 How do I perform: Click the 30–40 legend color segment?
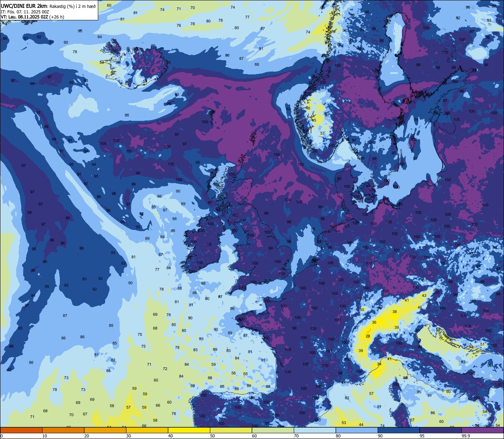point(147,430)
